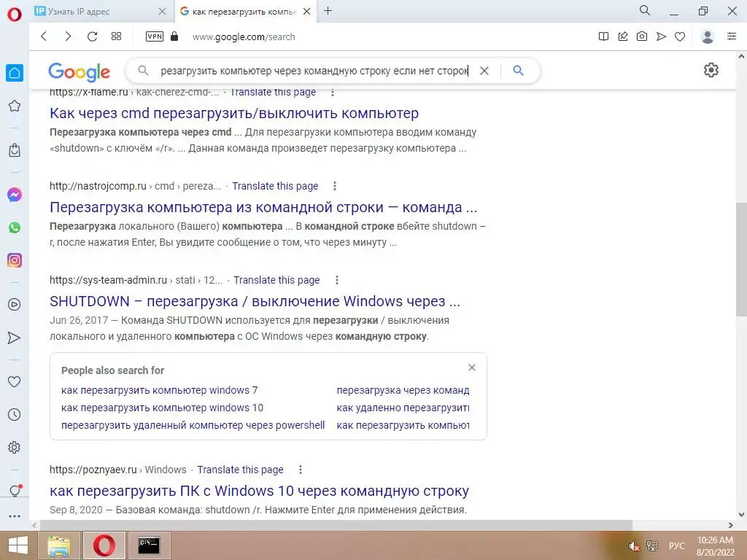The width and height of the screenshot is (747, 560).
Task: Open the sidebar heart Pinboards icon
Action: click(15, 381)
